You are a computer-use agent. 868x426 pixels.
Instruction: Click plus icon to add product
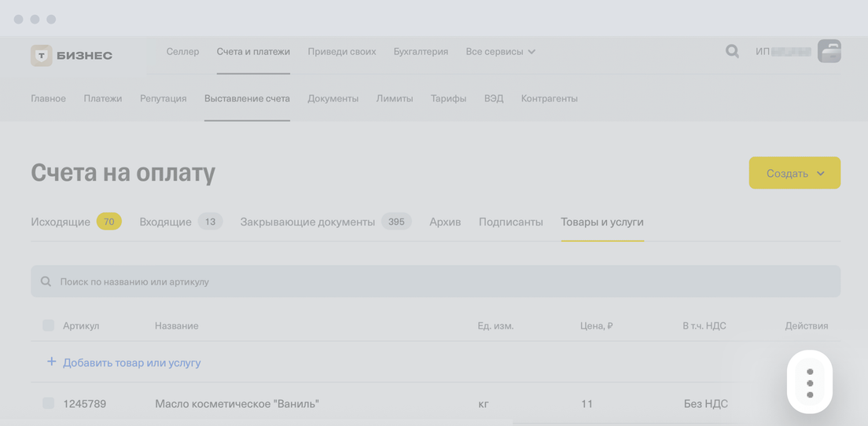point(51,362)
